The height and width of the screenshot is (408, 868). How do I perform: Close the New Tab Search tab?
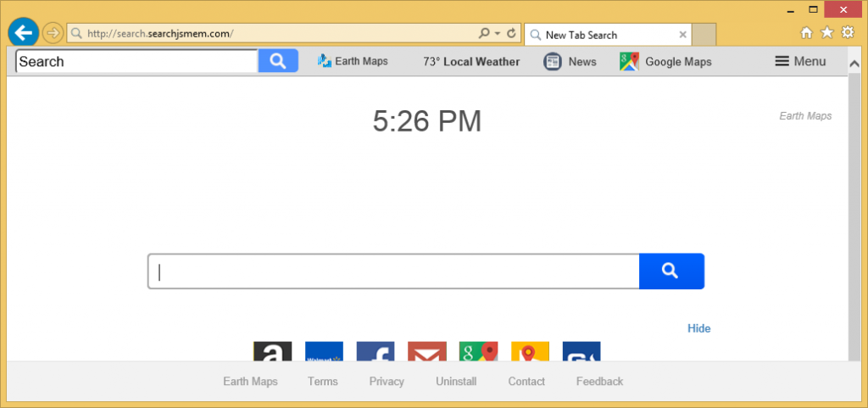pyautogui.click(x=682, y=35)
